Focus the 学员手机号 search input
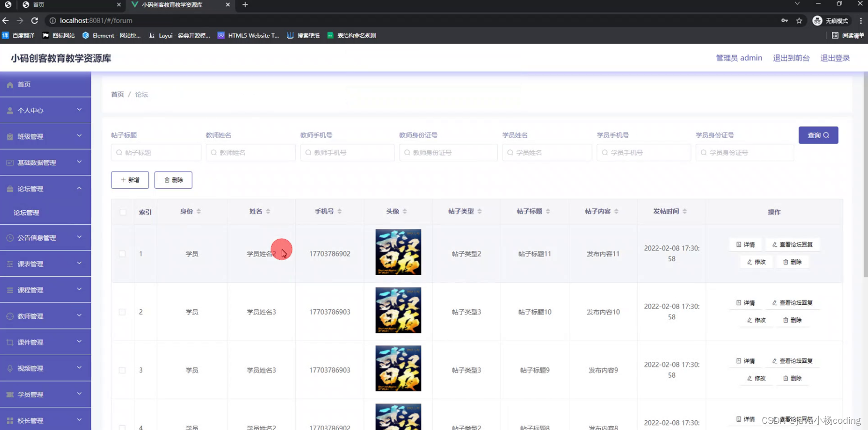 [644, 153]
